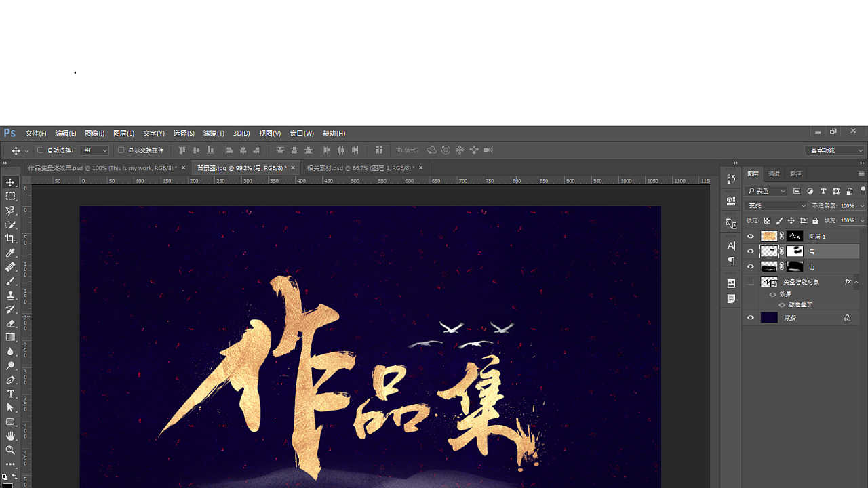Open the History panel icon
868x488 pixels.
coord(731,180)
